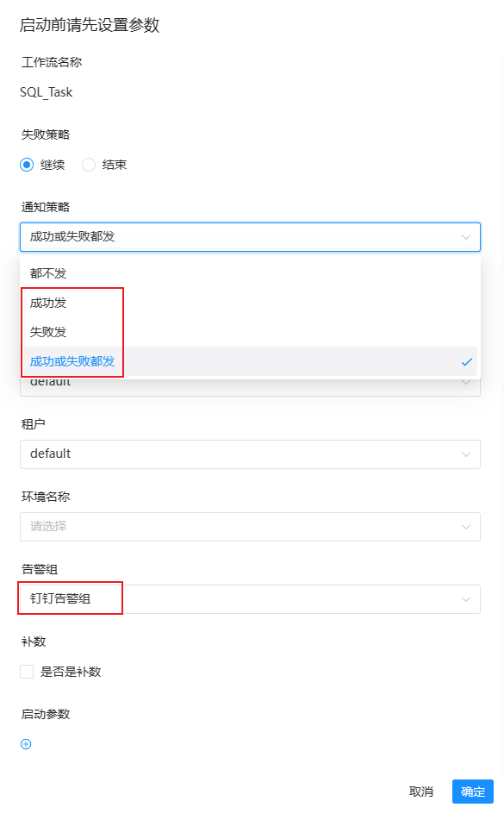Click the 取消 cancel button
Screen dimensions: 504x820
pyautogui.click(x=421, y=792)
